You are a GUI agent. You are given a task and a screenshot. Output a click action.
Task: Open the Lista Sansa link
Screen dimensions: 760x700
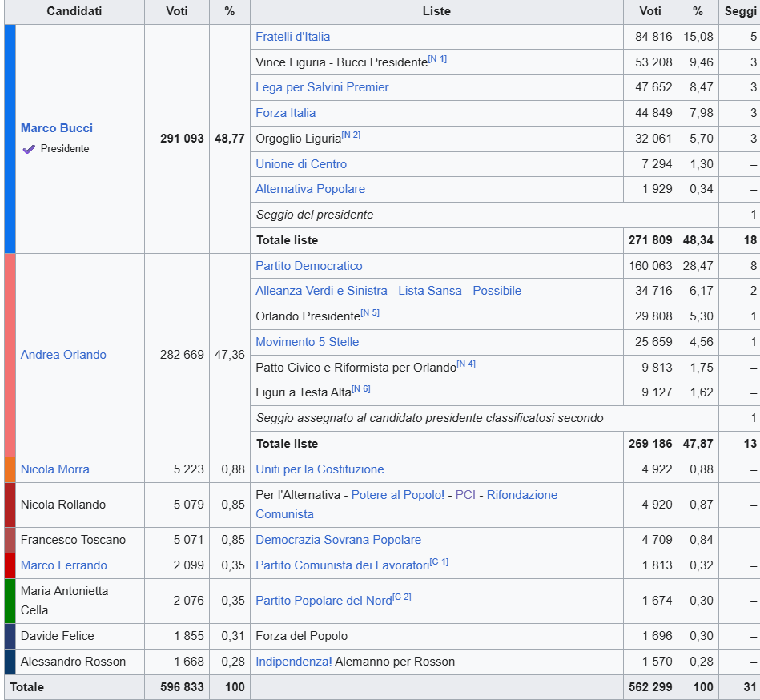[430, 291]
